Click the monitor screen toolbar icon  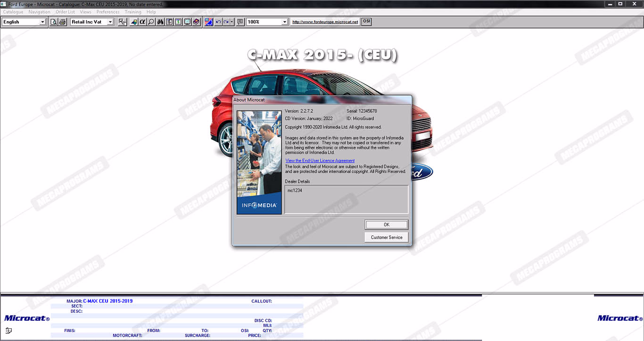point(187,22)
